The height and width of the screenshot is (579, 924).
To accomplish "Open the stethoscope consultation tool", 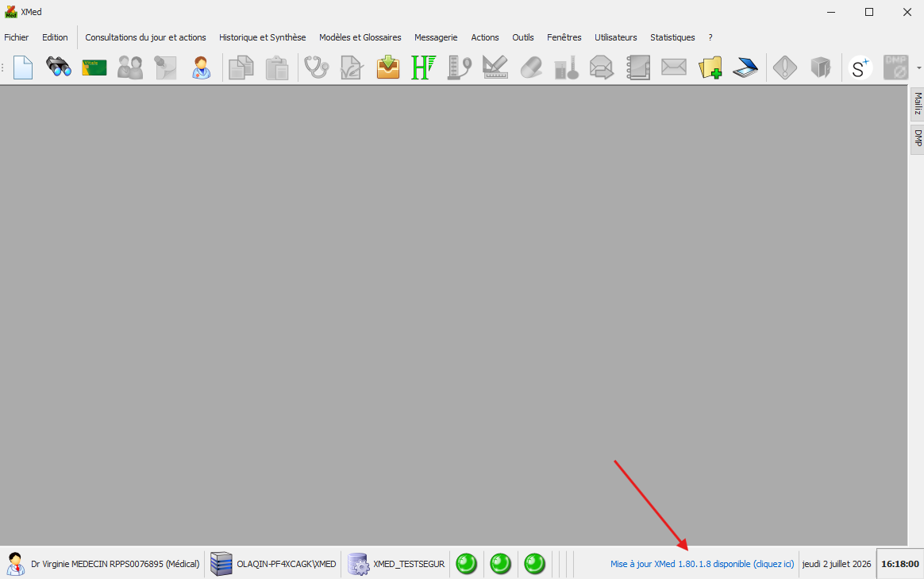I will 317,68.
